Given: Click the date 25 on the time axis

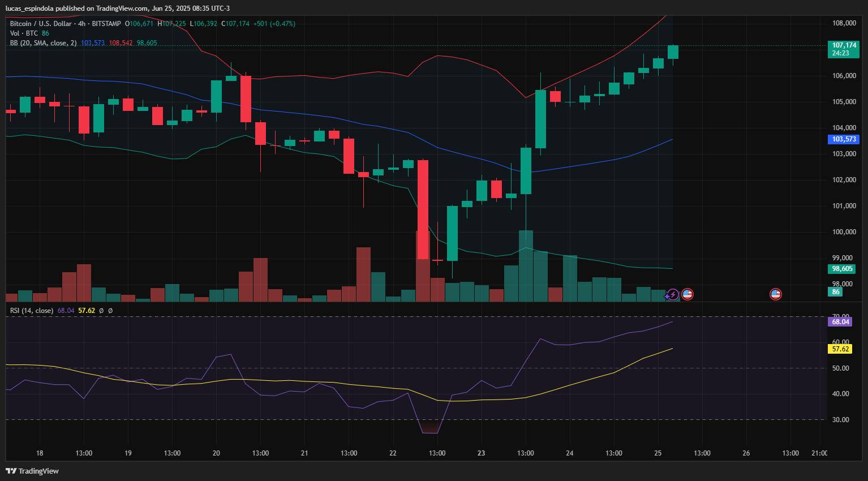Looking at the screenshot, I should 658,453.
